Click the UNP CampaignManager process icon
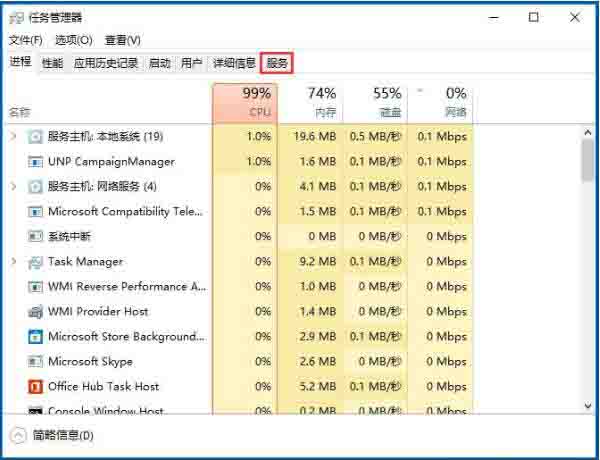 36,161
